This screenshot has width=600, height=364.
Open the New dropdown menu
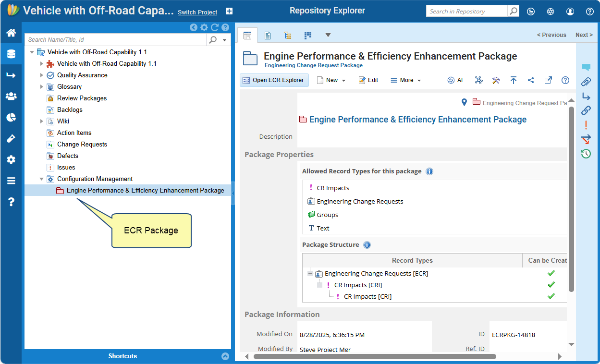point(331,80)
